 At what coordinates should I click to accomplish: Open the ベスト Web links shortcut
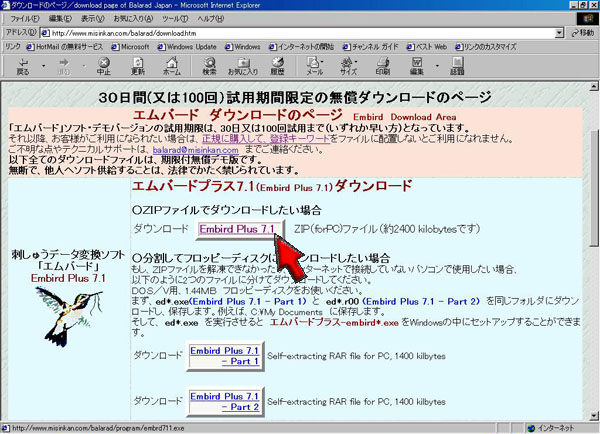point(427,47)
